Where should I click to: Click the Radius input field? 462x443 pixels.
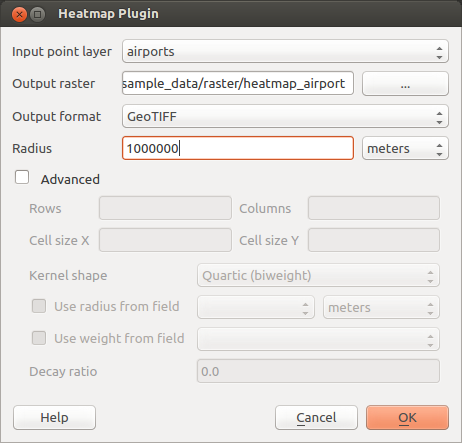238,148
